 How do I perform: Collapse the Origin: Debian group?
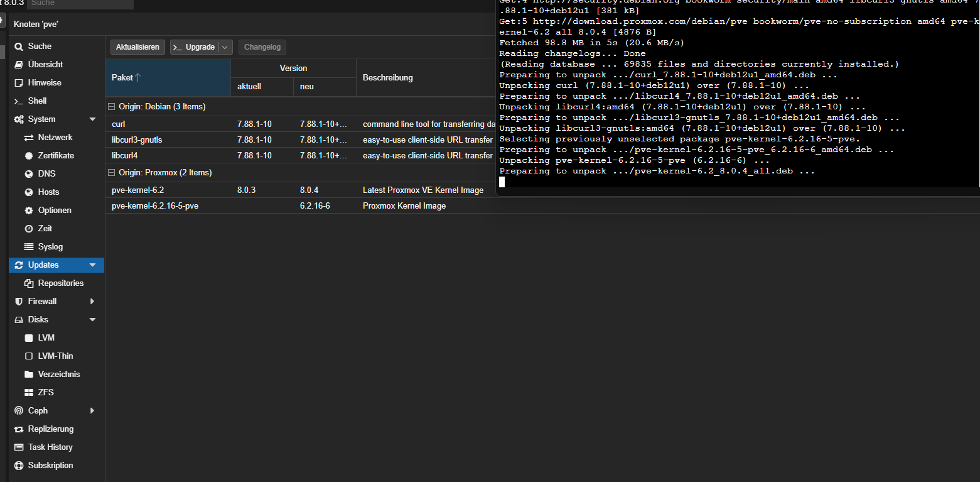[111, 107]
